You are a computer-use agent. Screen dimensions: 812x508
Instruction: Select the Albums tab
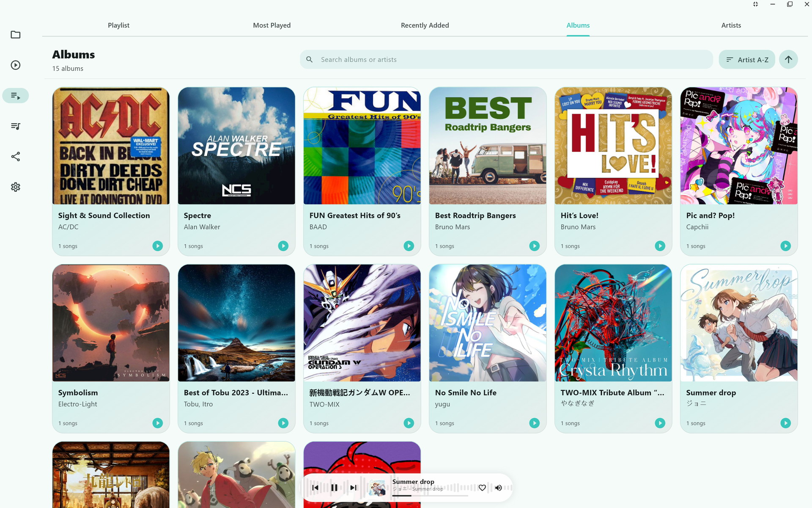pyautogui.click(x=578, y=25)
